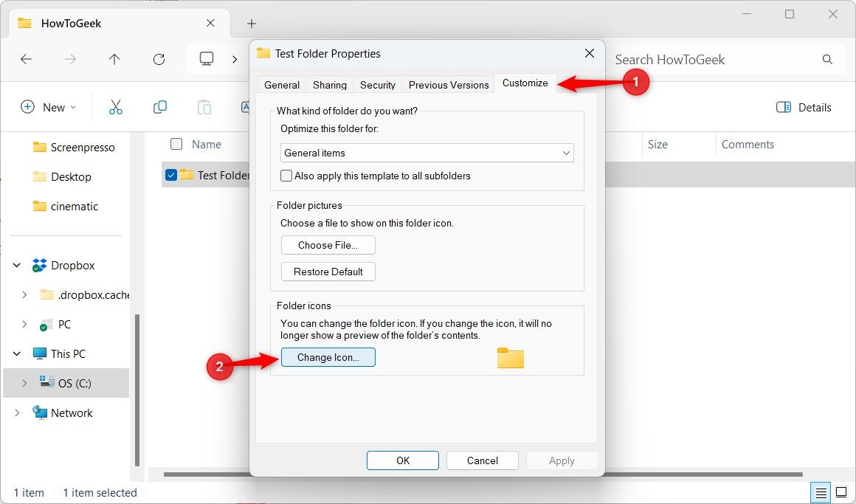Viewport: 856px width, 504px height.
Task: Sort by the Comments column header
Action: (748, 144)
